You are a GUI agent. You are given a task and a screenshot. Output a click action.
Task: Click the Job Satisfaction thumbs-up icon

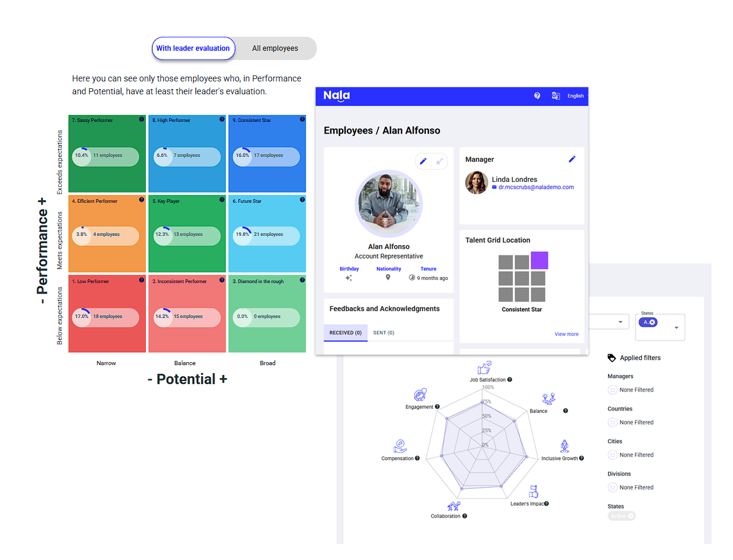pos(484,368)
